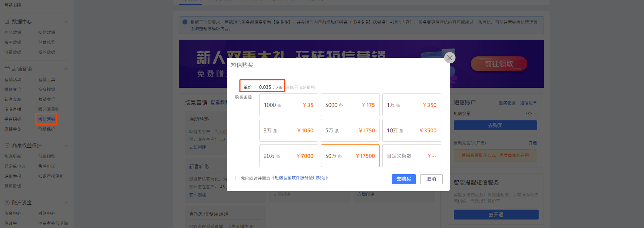Collapse the 数据中心 sidebar section
Viewport: 644px width, 228px height.
(x=66, y=22)
